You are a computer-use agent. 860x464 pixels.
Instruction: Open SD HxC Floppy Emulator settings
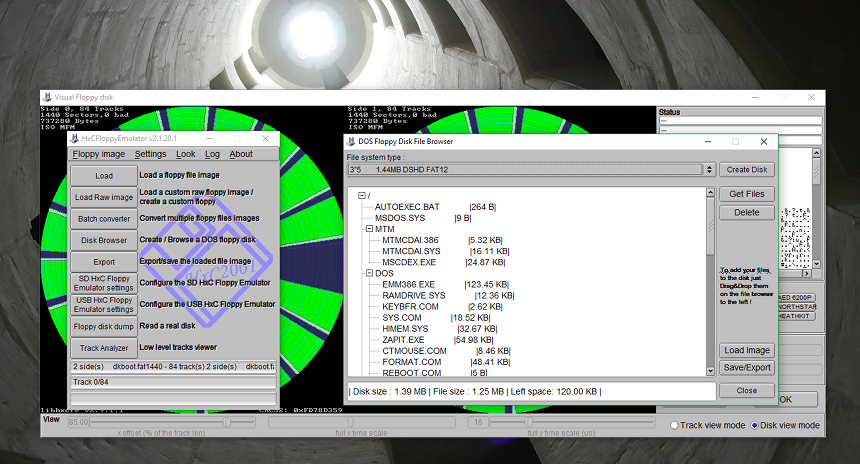[x=104, y=283]
